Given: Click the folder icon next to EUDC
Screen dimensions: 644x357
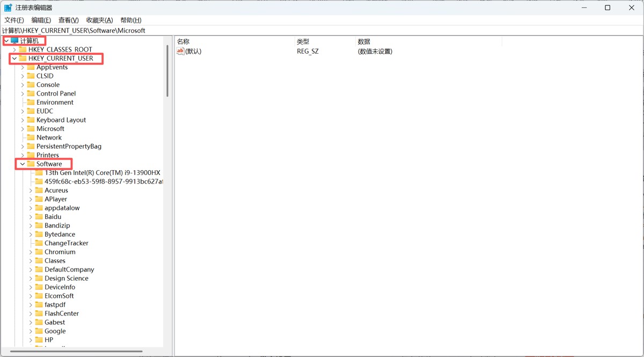Looking at the screenshot, I should pyautogui.click(x=31, y=111).
